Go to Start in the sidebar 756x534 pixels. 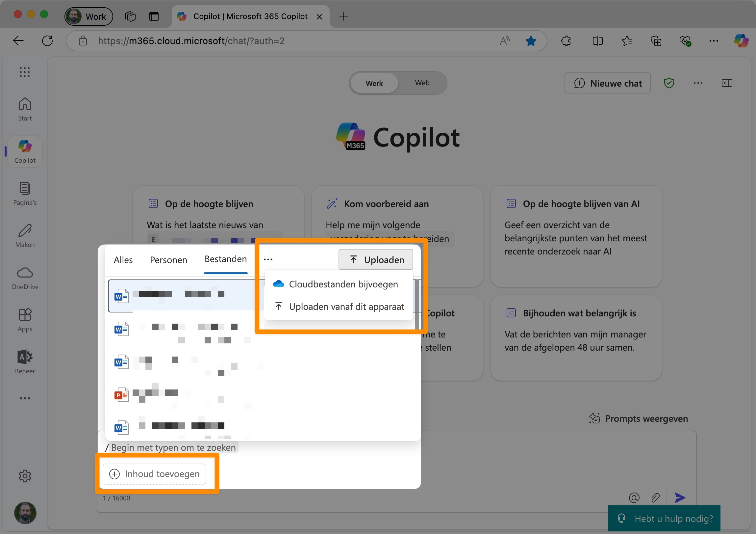point(25,110)
